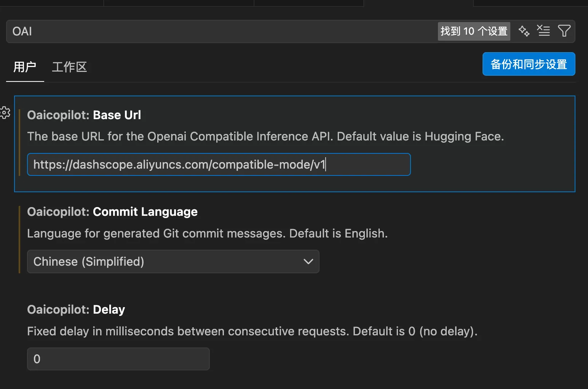Select the Oaicopilot: Commit Language setting heading
The image size is (588, 389).
pyautogui.click(x=112, y=212)
